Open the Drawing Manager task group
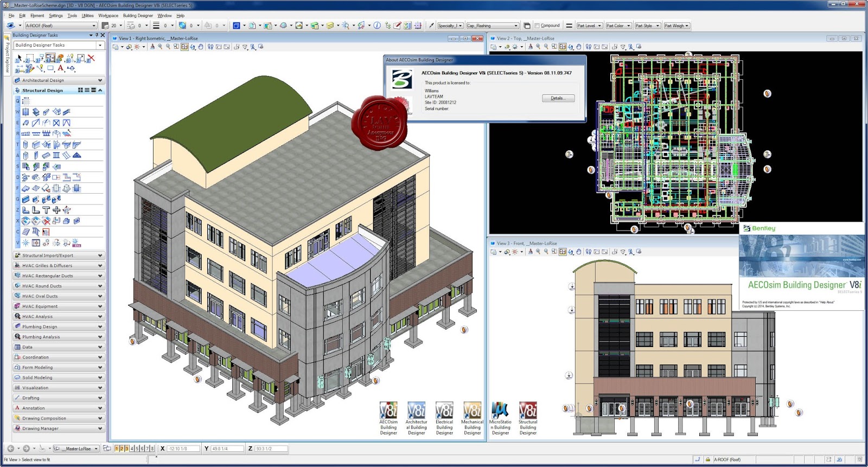This screenshot has width=868, height=467. click(59, 428)
